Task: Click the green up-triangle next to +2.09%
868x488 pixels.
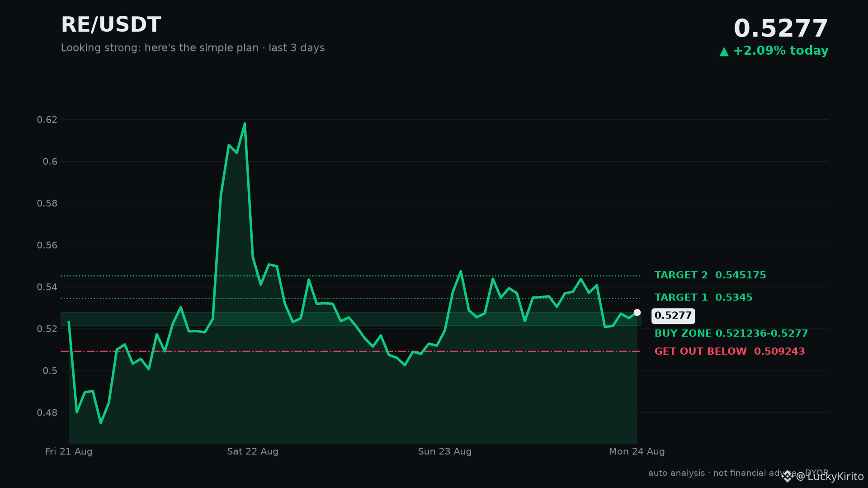Action: point(724,52)
